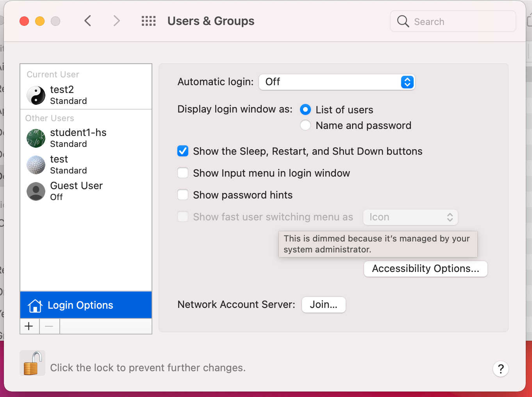Open the Automatic login dropdown

point(337,82)
